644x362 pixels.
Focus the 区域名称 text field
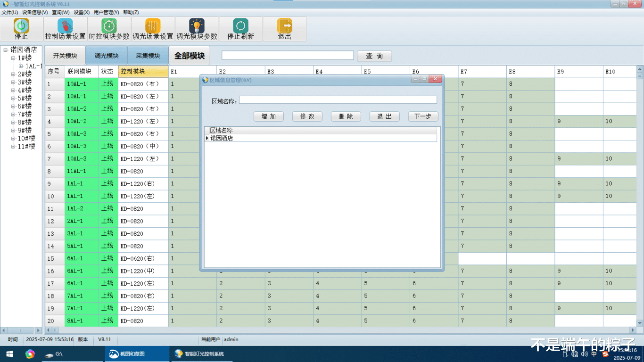[x=338, y=100]
